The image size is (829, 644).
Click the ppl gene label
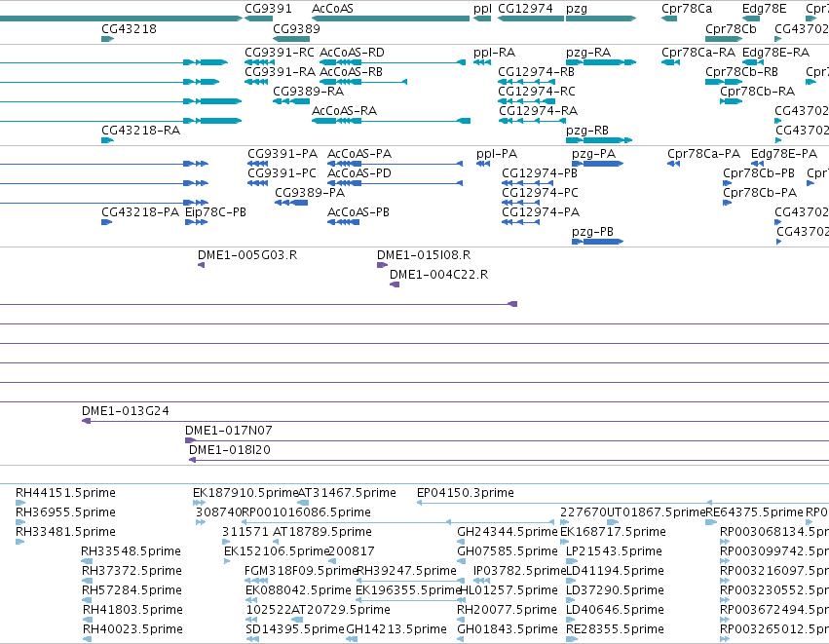[482, 9]
